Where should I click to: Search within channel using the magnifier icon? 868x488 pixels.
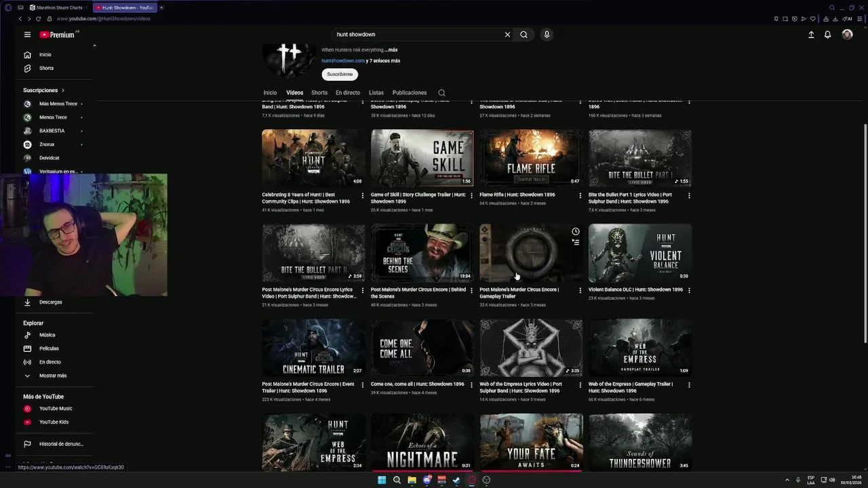pos(441,93)
